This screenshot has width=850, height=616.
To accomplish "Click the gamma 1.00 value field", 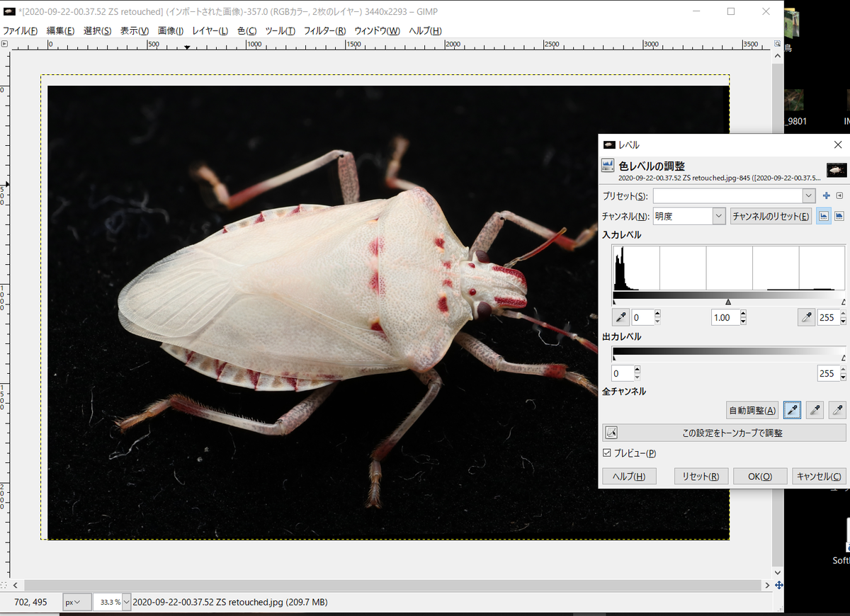I will pyautogui.click(x=725, y=318).
